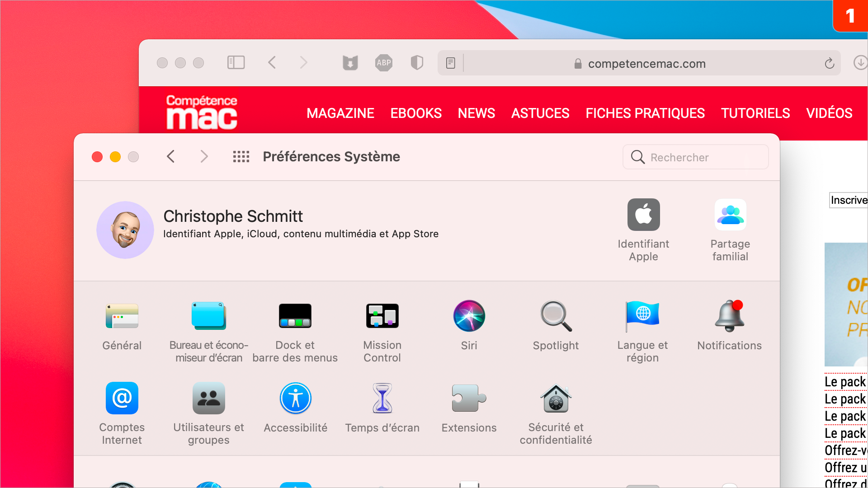Click the Préférences Système window title text

tap(331, 157)
